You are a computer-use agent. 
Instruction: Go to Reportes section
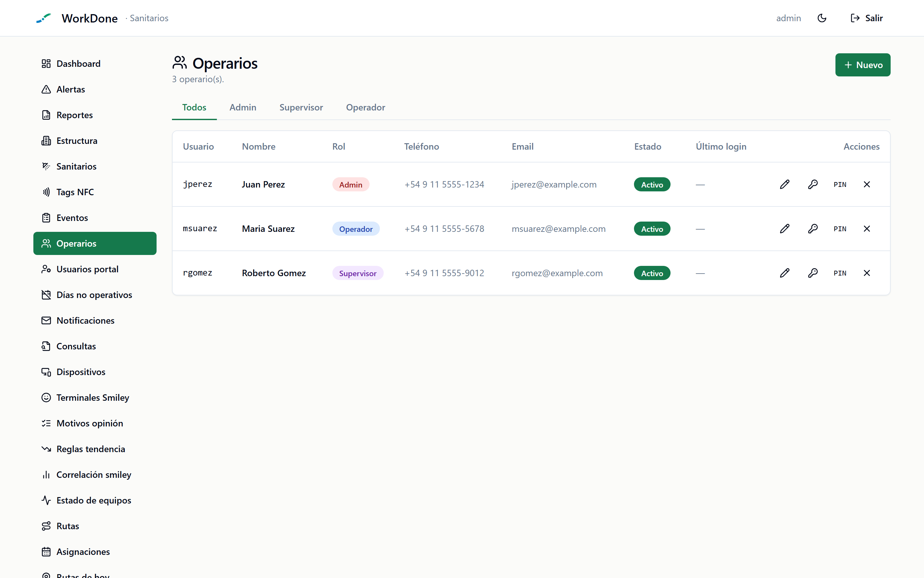click(95, 115)
